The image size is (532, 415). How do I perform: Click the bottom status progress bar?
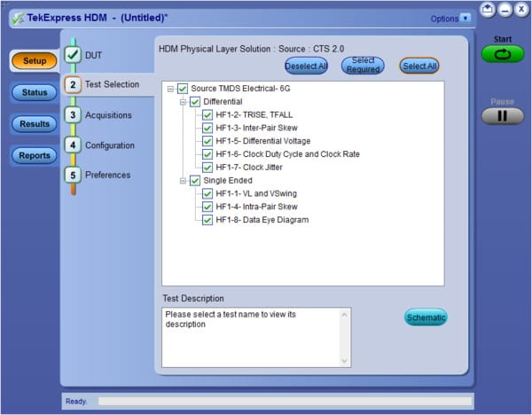coord(284,402)
